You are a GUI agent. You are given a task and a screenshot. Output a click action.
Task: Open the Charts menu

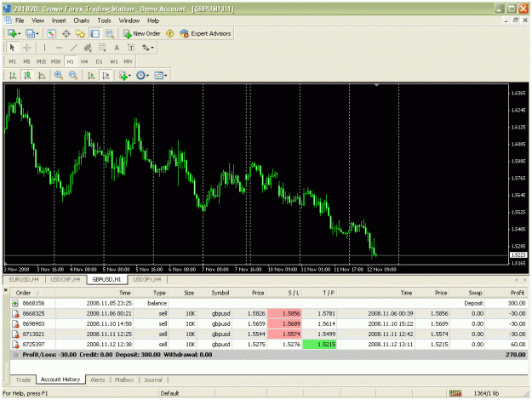(82, 20)
